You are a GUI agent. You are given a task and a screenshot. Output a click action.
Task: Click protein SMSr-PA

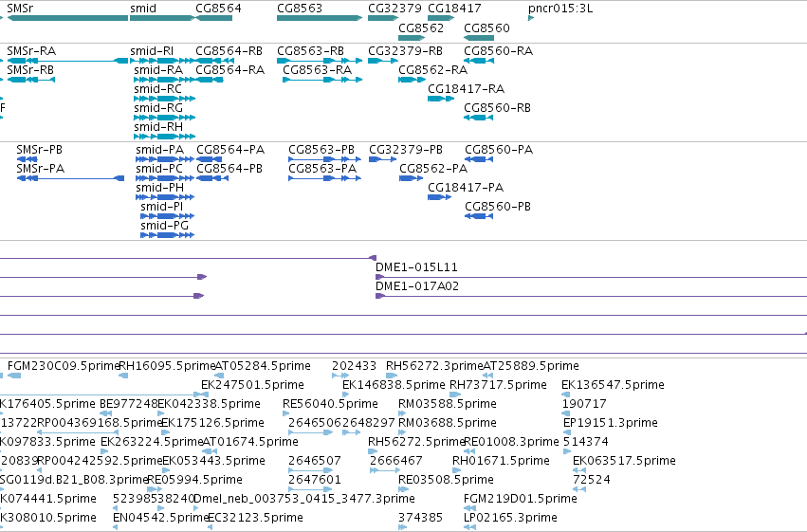[41, 169]
